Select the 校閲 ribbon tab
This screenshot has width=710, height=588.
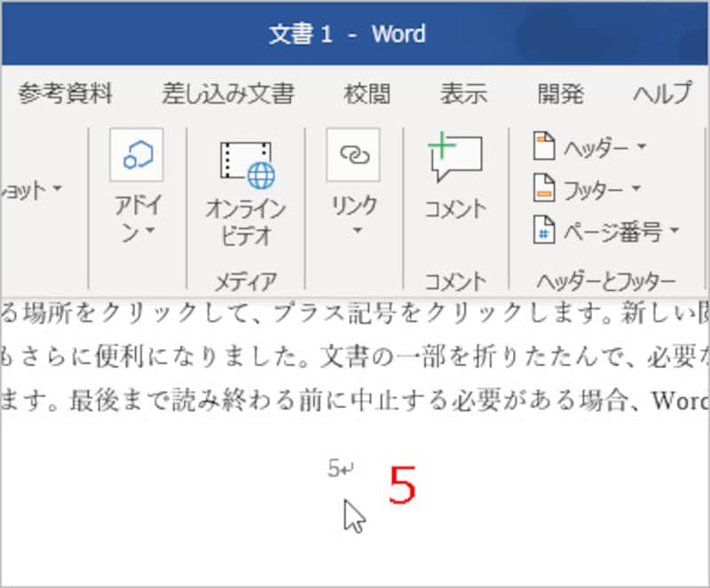(x=368, y=93)
